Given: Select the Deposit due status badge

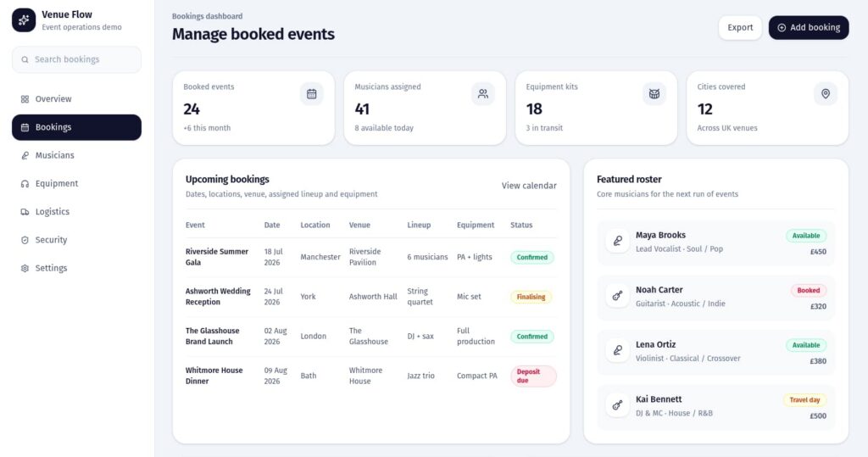Looking at the screenshot, I should (533, 376).
